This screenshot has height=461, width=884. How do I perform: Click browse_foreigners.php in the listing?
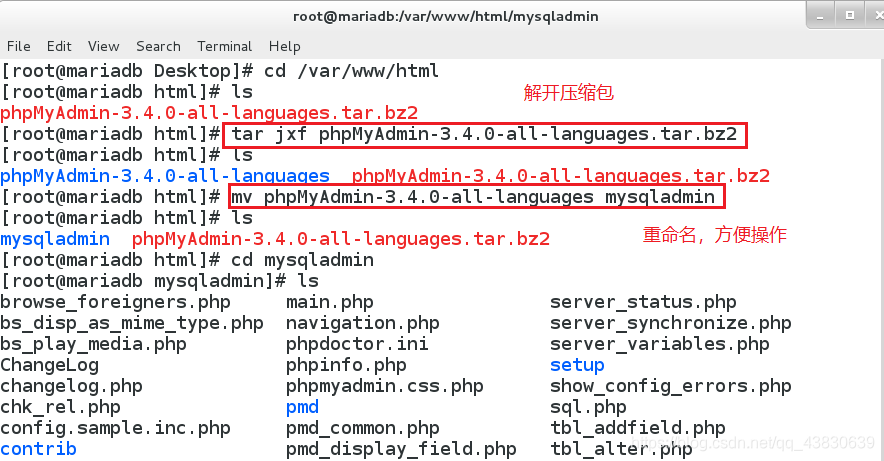click(115, 302)
